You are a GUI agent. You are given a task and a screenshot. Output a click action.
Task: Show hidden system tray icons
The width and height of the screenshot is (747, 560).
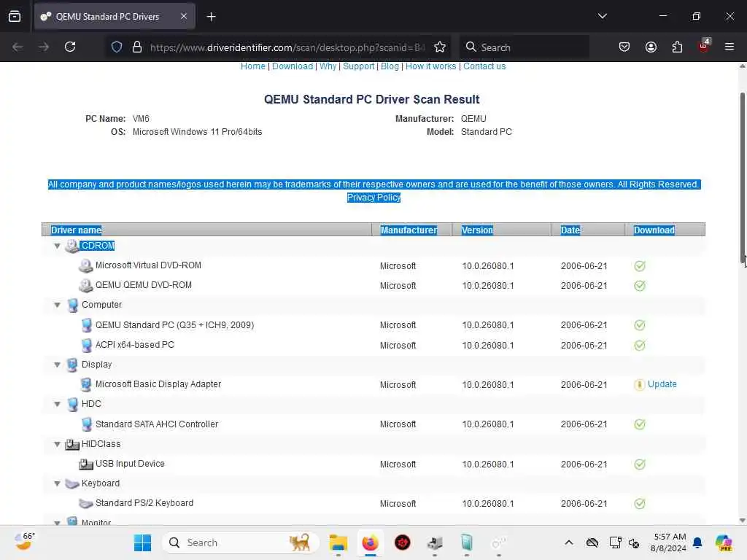click(569, 542)
